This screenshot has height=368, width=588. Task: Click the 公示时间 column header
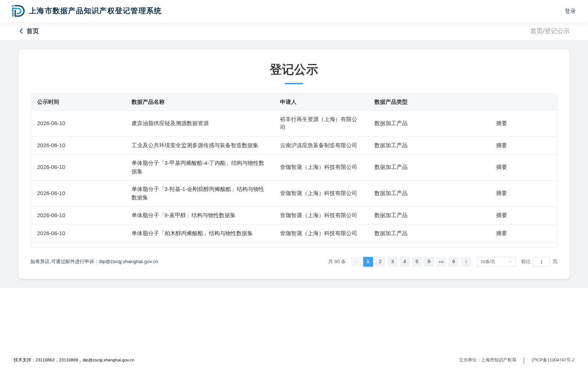click(48, 102)
